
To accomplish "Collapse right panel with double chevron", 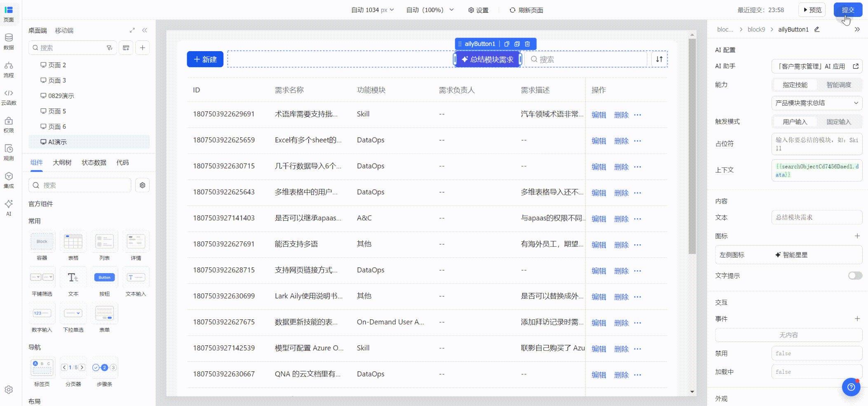I will (x=857, y=29).
